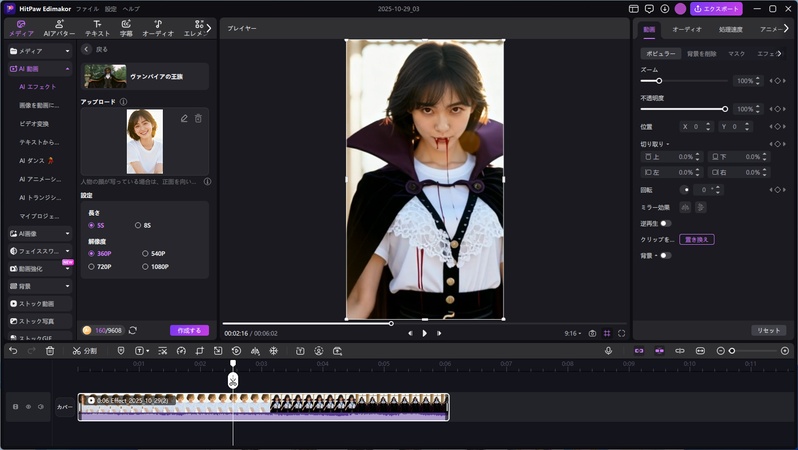Open the ファイル menu
The width and height of the screenshot is (798, 450).
click(x=87, y=9)
